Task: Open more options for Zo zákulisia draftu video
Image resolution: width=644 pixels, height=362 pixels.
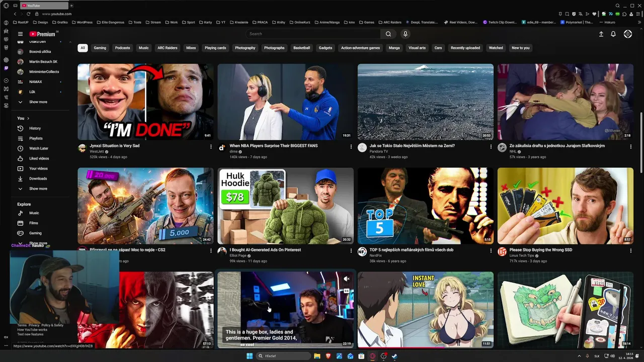Action: [630, 146]
